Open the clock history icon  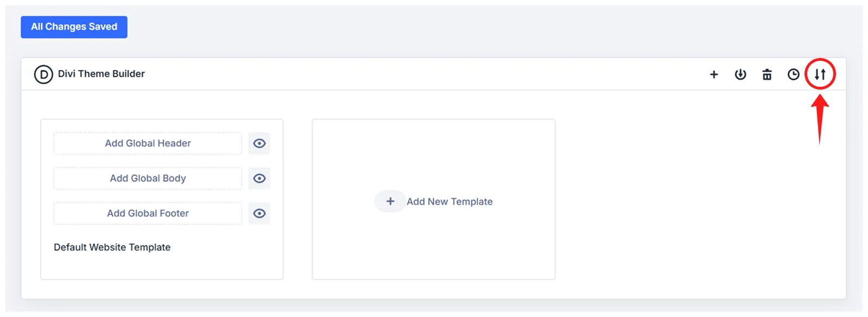click(794, 74)
